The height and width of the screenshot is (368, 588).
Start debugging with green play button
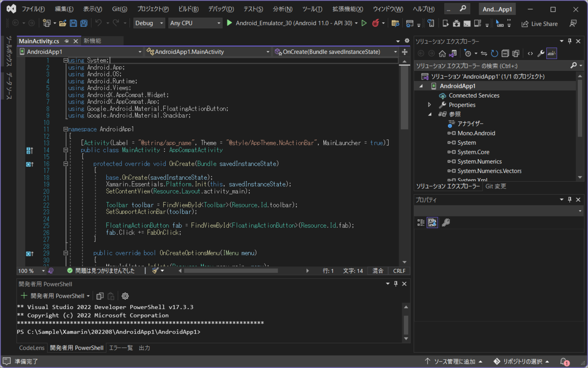pos(229,23)
